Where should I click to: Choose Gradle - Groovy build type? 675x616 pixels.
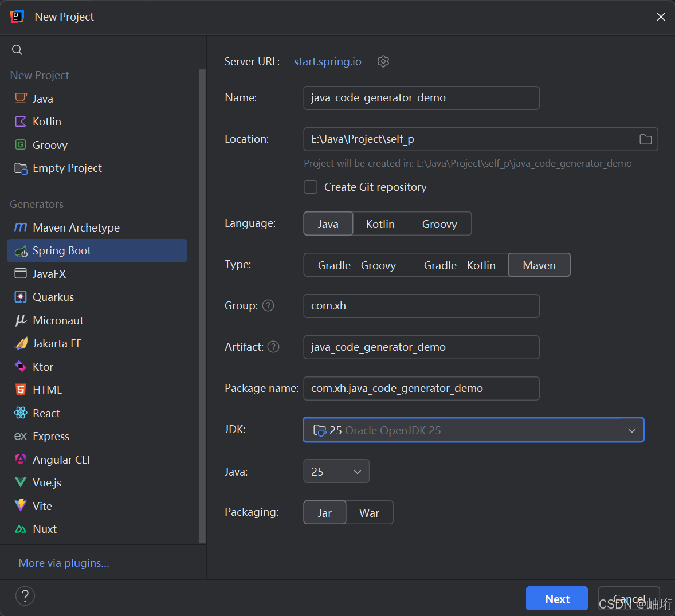[x=357, y=265]
